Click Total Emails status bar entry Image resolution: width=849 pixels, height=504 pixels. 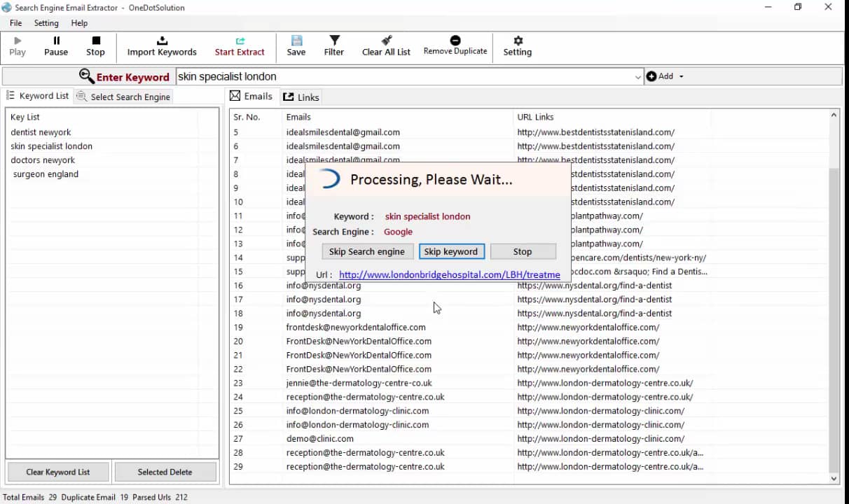point(29,497)
